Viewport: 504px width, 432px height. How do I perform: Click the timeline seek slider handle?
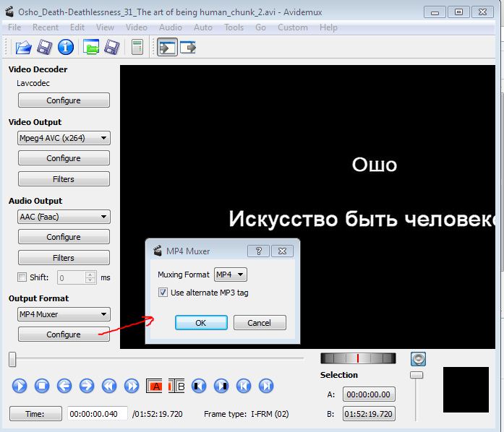[12, 358]
